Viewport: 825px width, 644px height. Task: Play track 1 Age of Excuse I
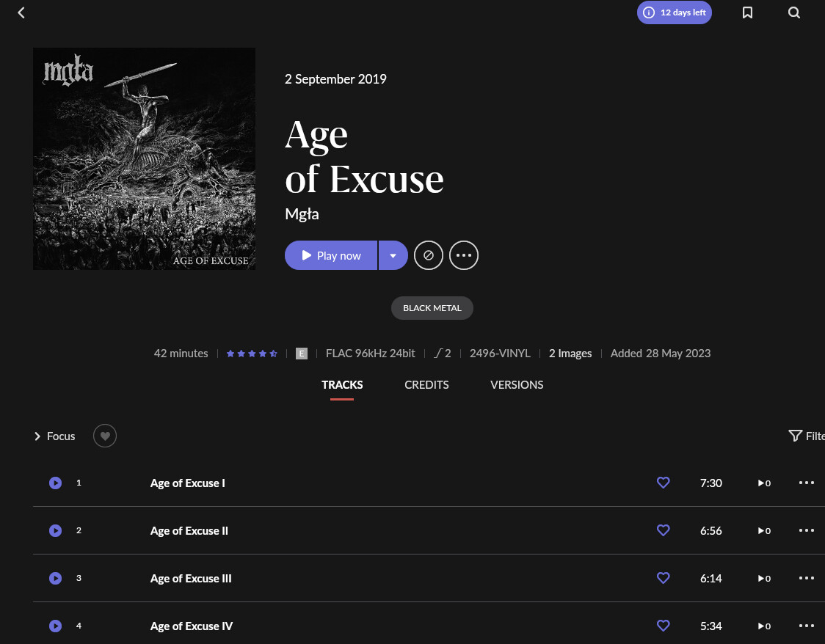(x=55, y=483)
